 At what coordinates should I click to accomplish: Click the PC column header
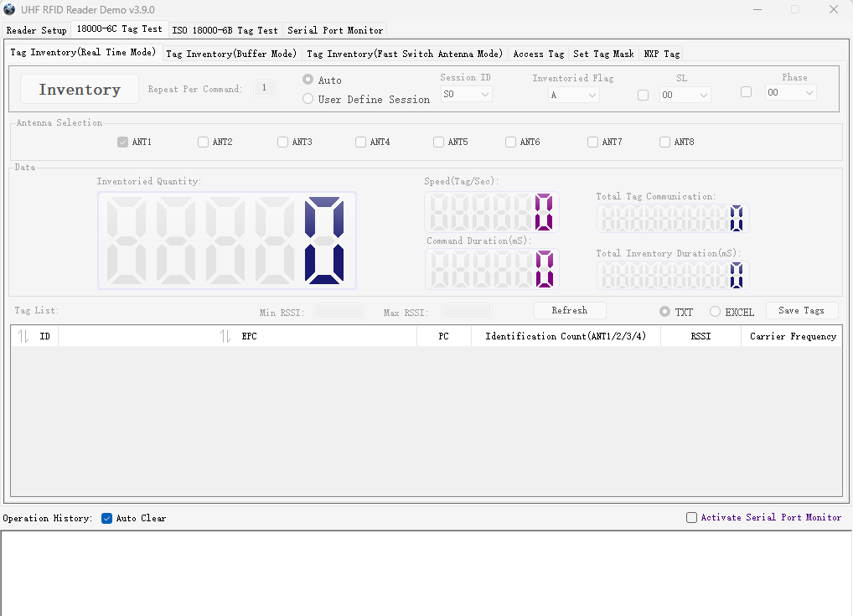444,336
